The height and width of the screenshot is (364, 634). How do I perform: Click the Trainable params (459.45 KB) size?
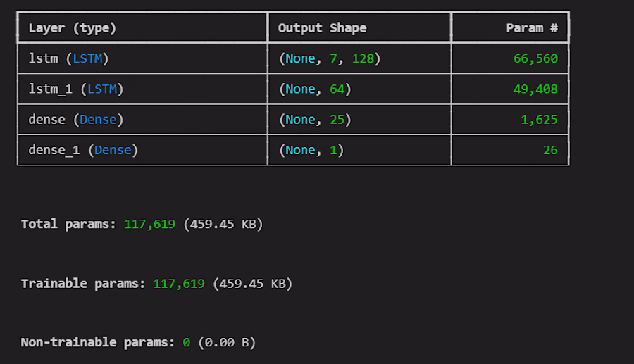click(252, 283)
